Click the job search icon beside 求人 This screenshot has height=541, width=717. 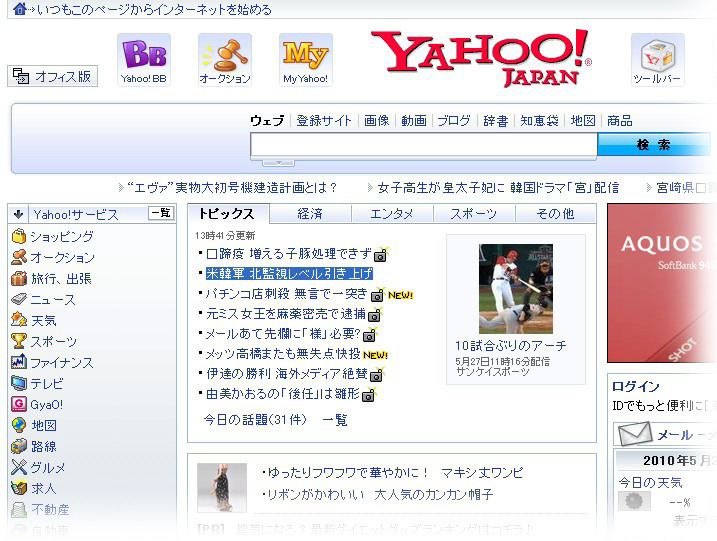[x=19, y=488]
